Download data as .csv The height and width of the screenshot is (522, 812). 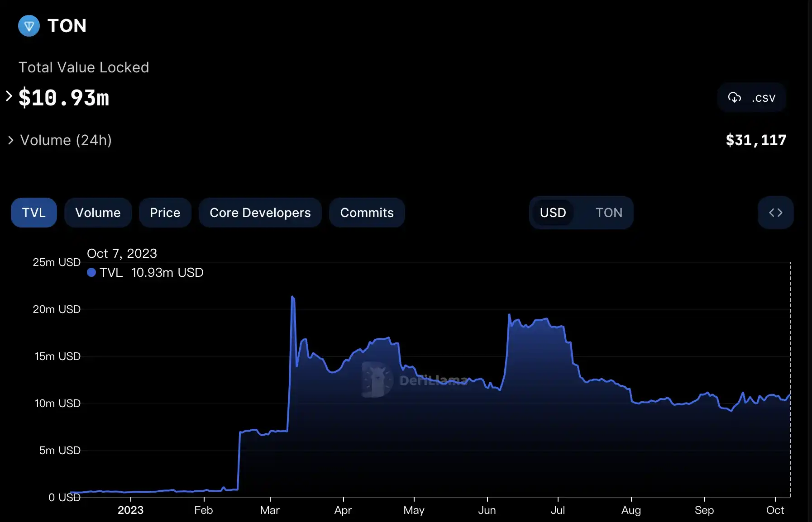(x=751, y=98)
